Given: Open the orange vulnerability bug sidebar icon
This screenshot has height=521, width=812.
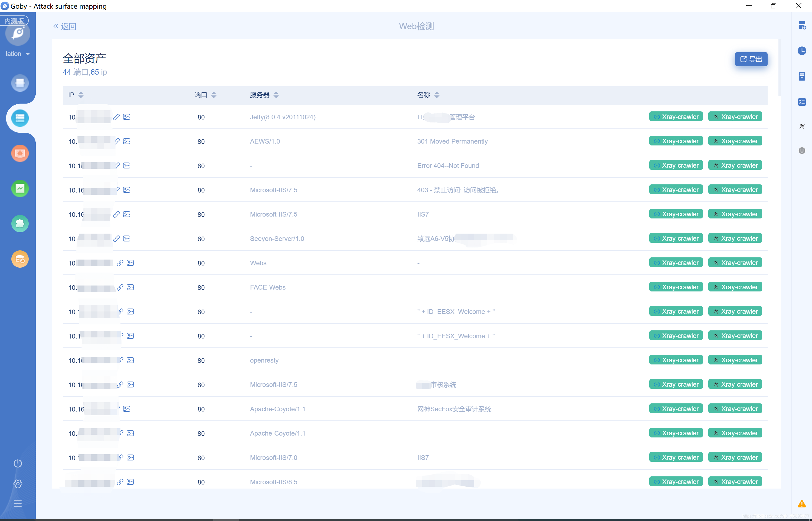Looking at the screenshot, I should click(20, 153).
